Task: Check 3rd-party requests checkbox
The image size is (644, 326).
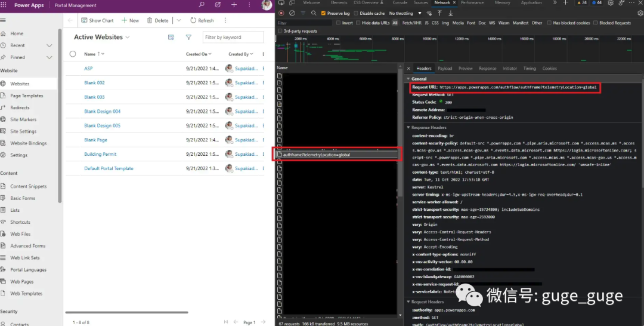Action: tap(280, 31)
